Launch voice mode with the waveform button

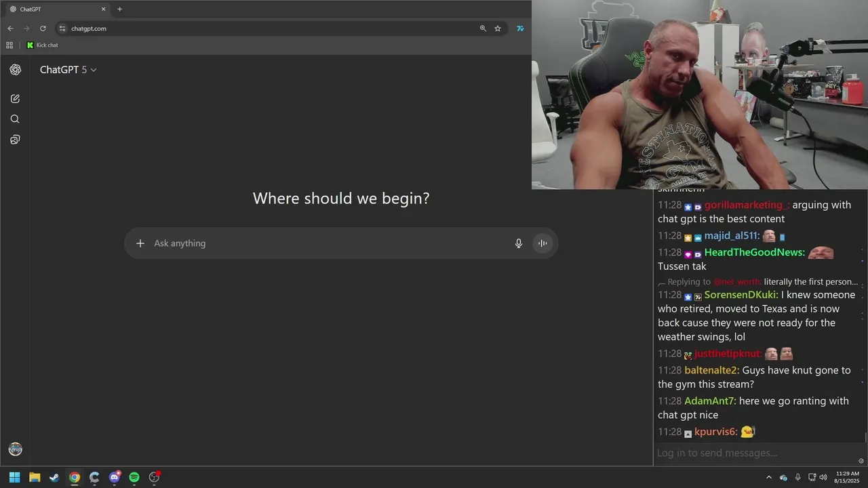pos(542,243)
